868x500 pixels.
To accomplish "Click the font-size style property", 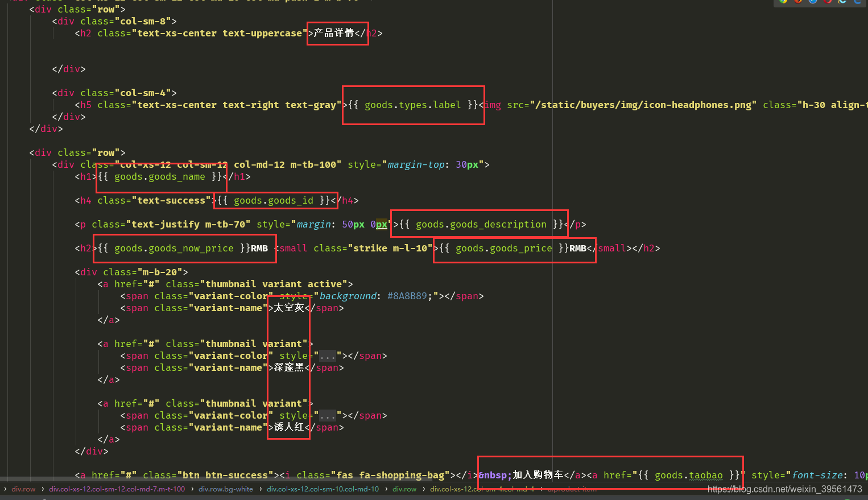I will 817,476.
